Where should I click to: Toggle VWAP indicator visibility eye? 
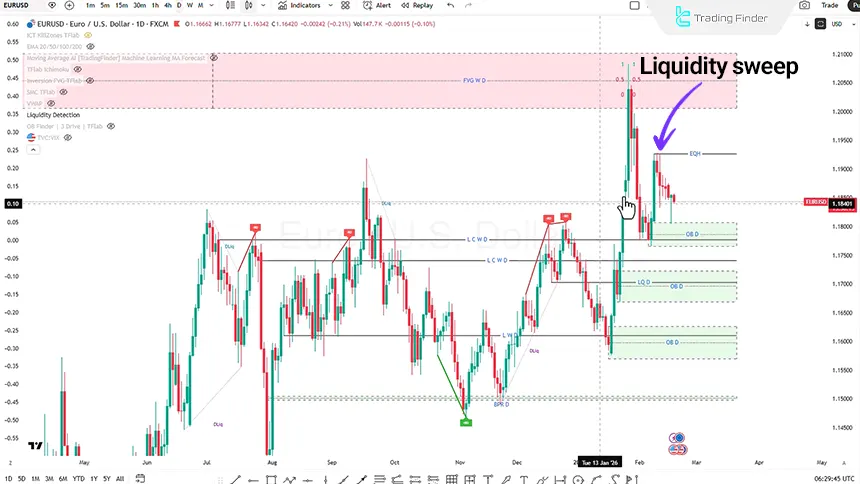point(51,103)
